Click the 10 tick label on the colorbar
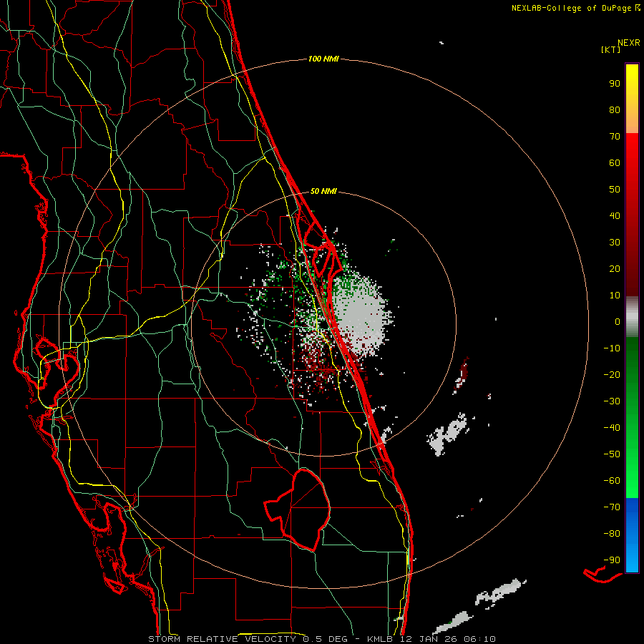644x644 pixels. pyautogui.click(x=615, y=296)
